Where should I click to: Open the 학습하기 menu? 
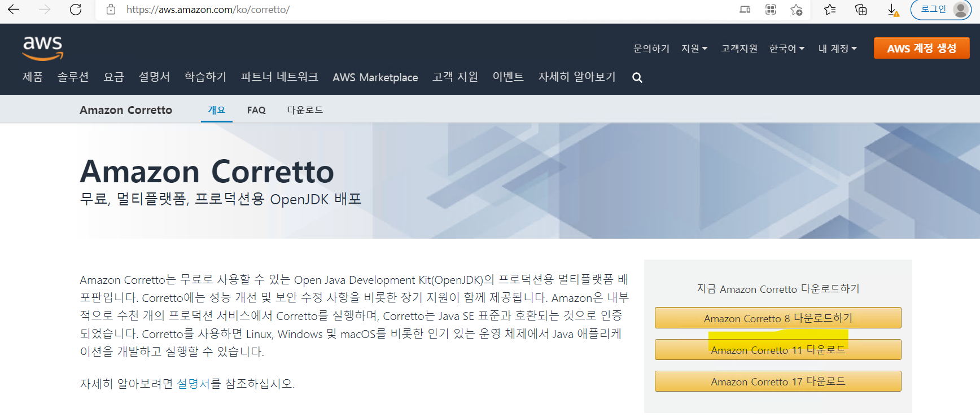click(x=205, y=77)
